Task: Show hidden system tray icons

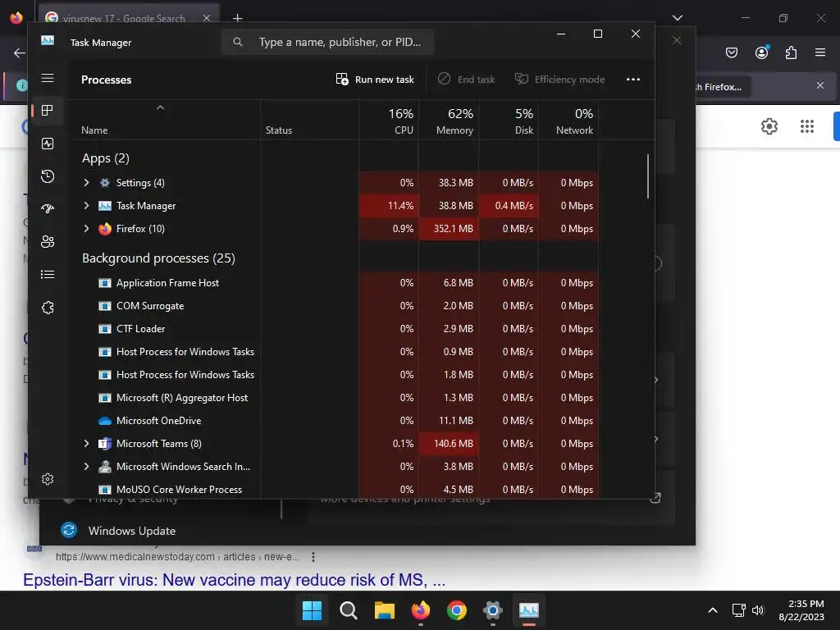Action: [713, 610]
